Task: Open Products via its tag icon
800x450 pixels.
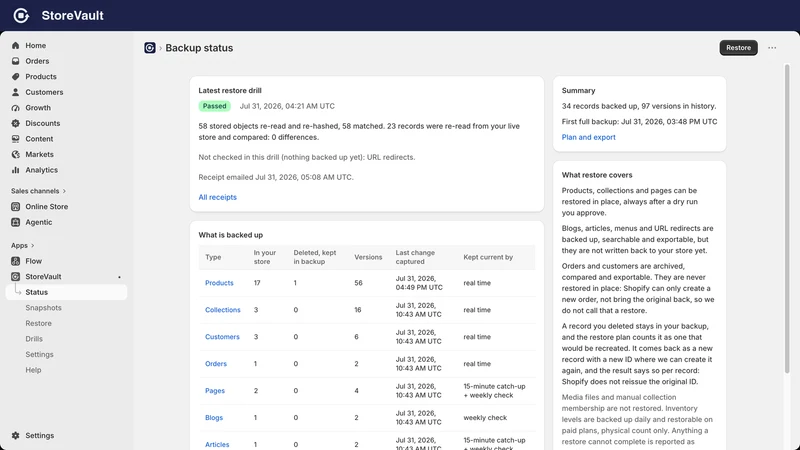Action: 15,77
